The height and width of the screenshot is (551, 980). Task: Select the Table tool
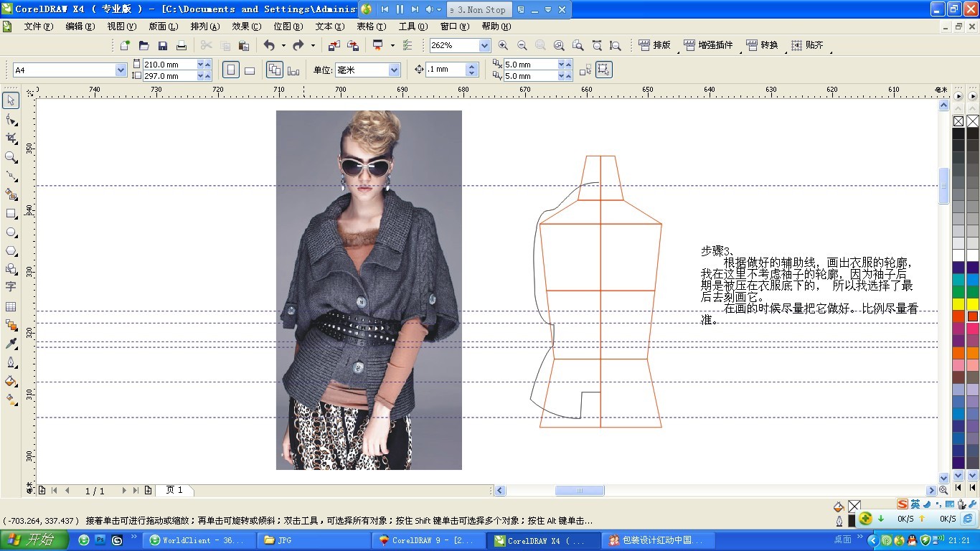point(11,306)
